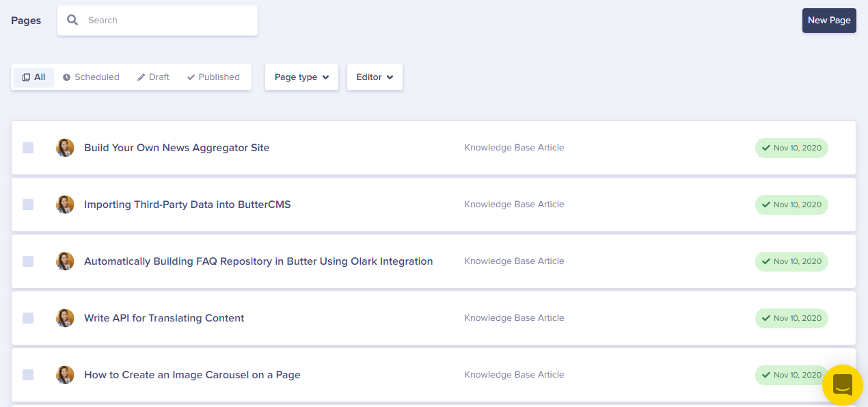Viewport: 868px width, 407px height.
Task: Click author avatar for Write API for Translating Content
Action: [x=65, y=318]
